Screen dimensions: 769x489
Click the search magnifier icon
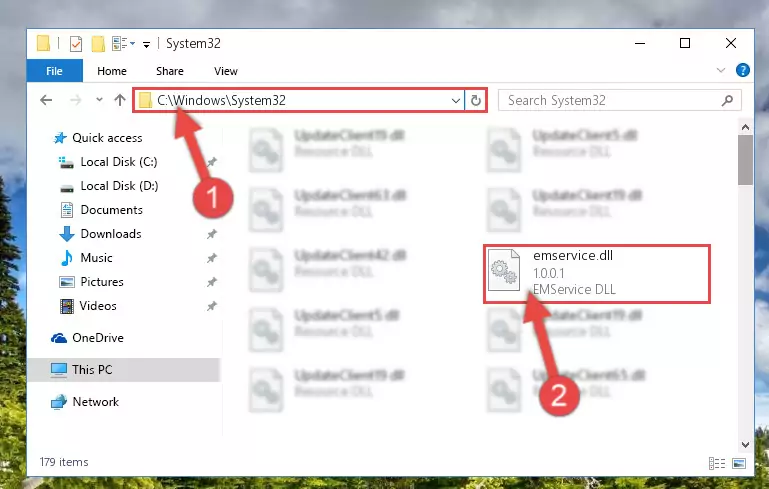pyautogui.click(x=727, y=101)
